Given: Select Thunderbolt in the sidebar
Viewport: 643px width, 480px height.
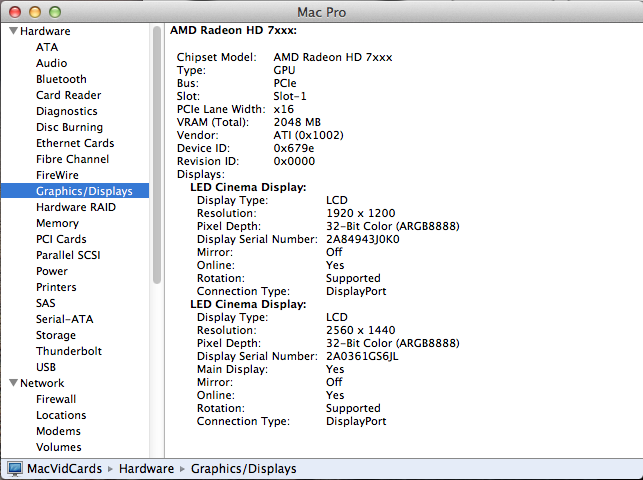Looking at the screenshot, I should (68, 351).
